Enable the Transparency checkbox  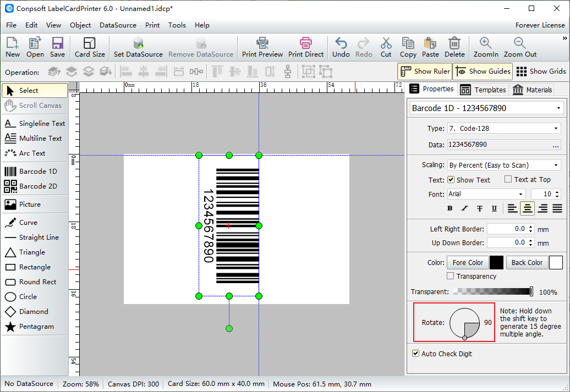point(451,276)
